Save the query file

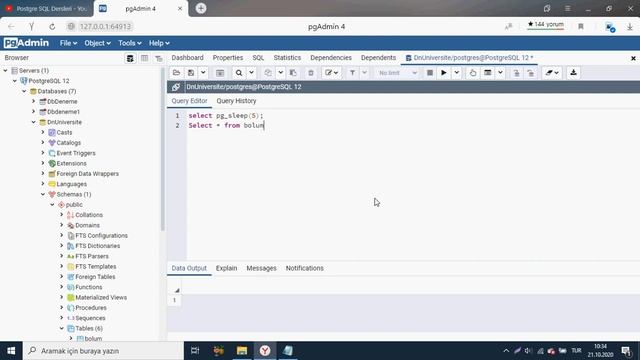191,73
